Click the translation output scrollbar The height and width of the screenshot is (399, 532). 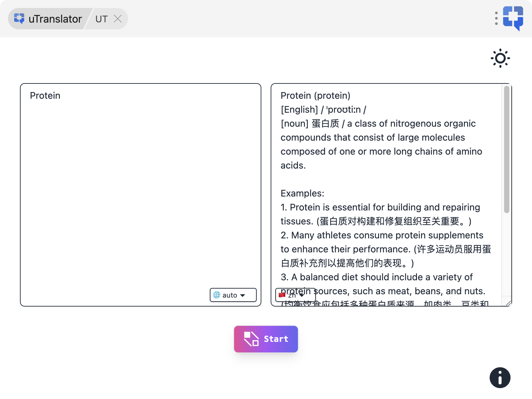pyautogui.click(x=506, y=149)
